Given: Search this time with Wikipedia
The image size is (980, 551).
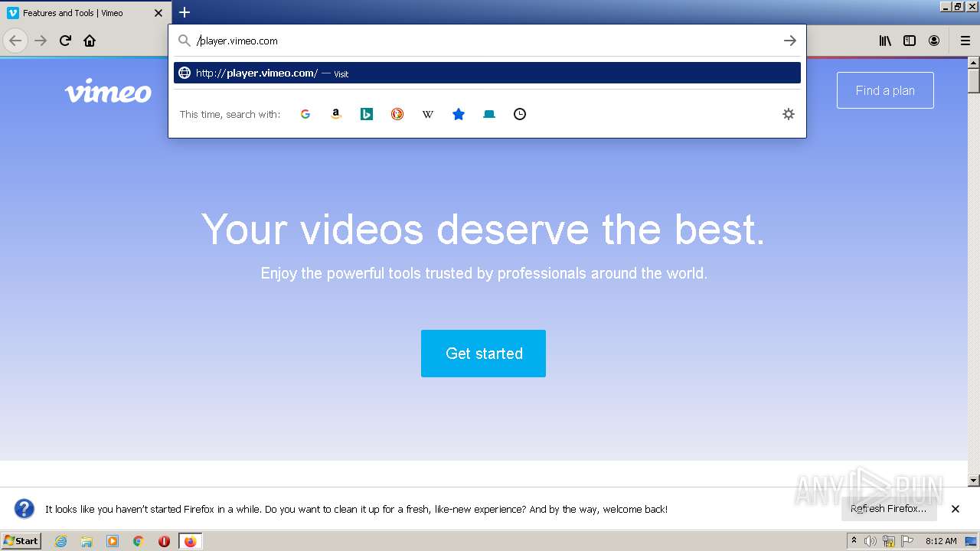Looking at the screenshot, I should click(428, 114).
